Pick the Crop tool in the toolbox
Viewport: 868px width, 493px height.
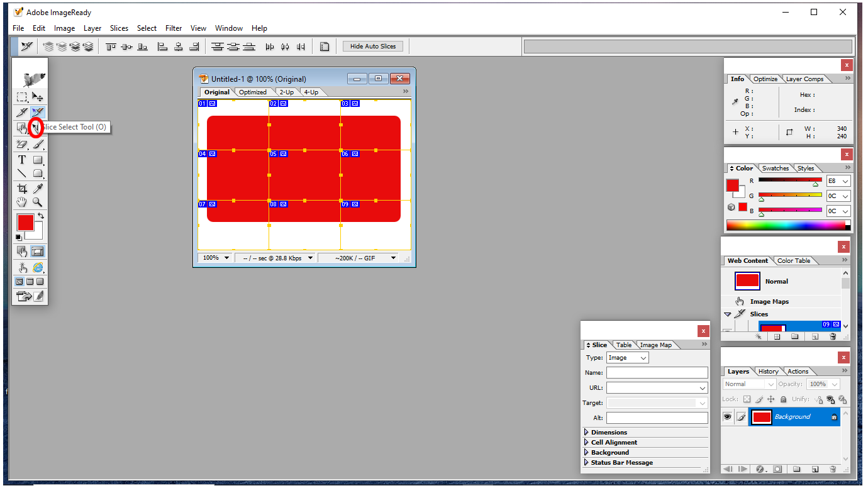tap(22, 189)
